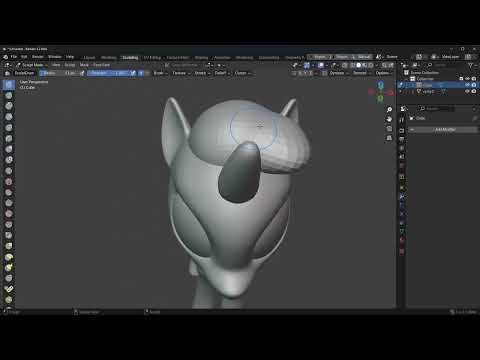Image resolution: width=480 pixels, height=360 pixels.
Task: Open the Options dropdown
Action: point(383,73)
